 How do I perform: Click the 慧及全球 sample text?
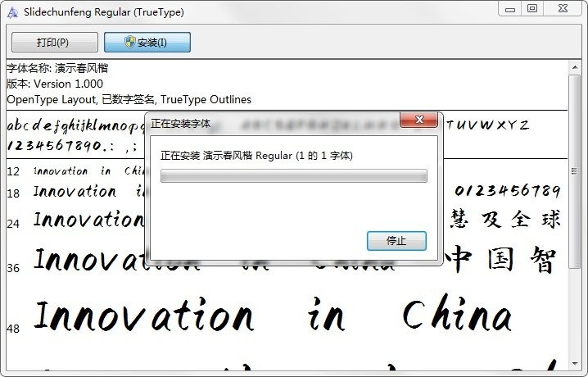coord(505,219)
